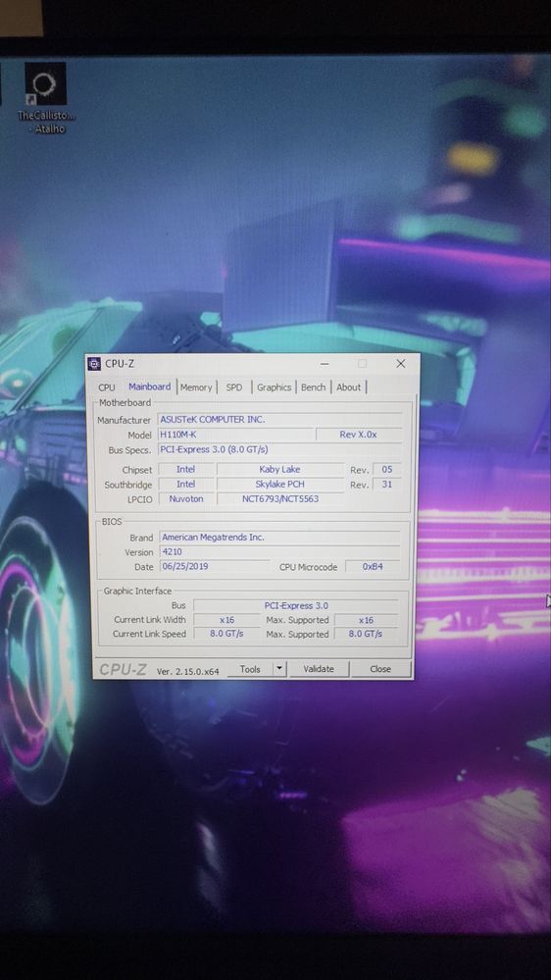Select the Mainboard tab
Screen dimensions: 551x980
tap(149, 387)
